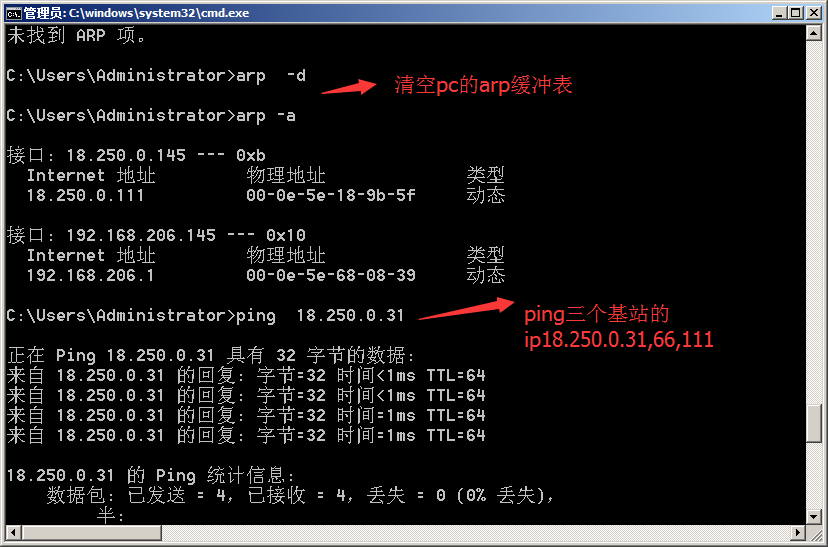Click the red arrow pointing at arp -d
The width and height of the screenshot is (828, 547).
[x=350, y=85]
